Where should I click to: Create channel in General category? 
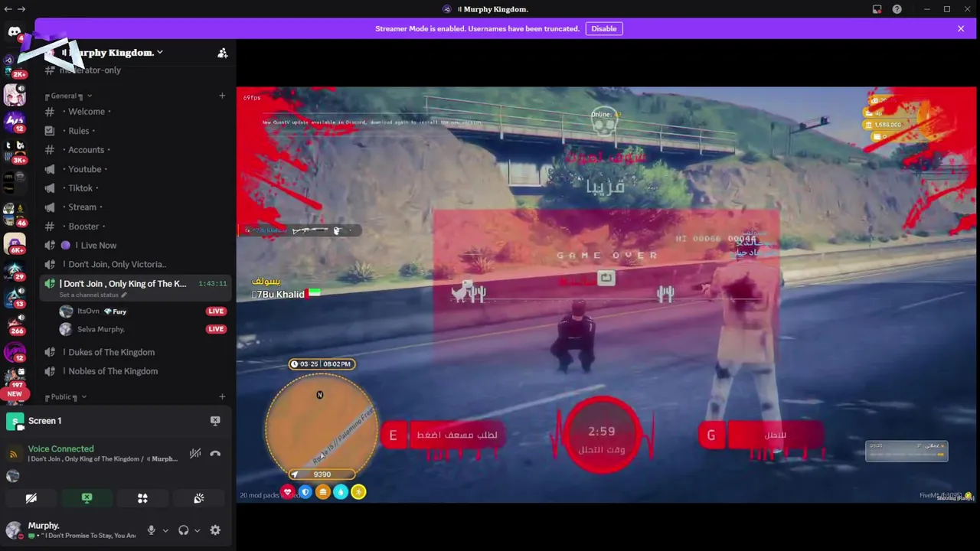(x=222, y=96)
